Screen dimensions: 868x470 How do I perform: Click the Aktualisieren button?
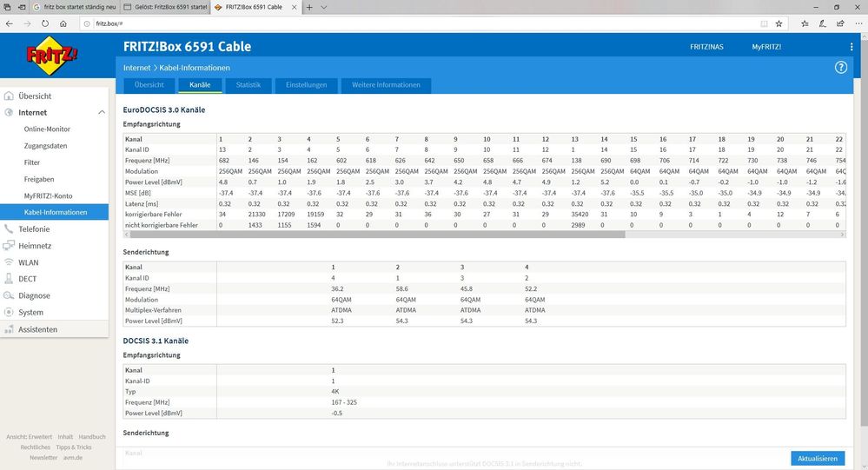[818, 459]
